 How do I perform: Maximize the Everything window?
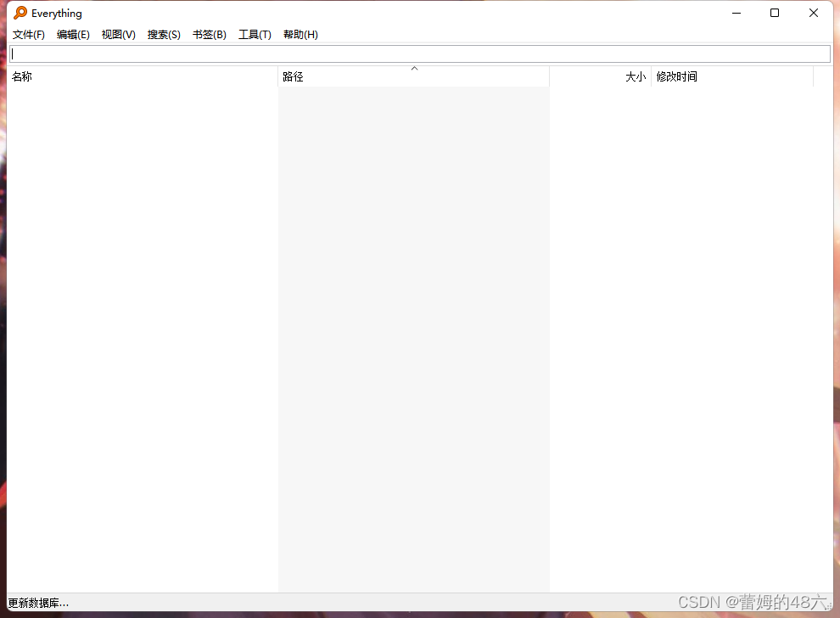pos(775,13)
